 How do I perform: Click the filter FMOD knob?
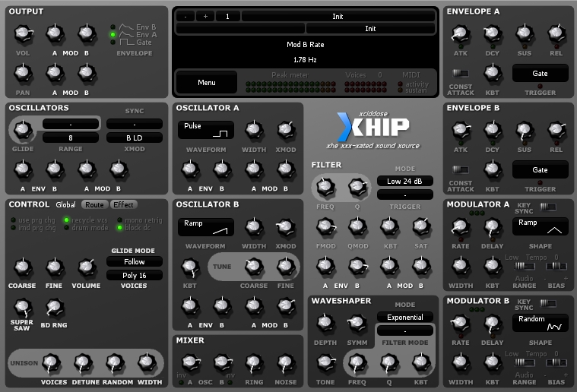pos(325,226)
